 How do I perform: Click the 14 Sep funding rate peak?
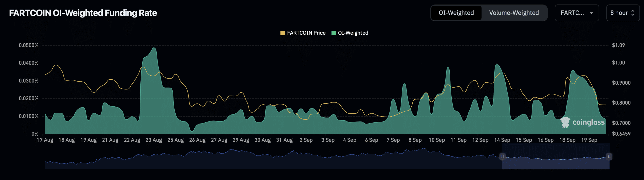(x=496, y=64)
